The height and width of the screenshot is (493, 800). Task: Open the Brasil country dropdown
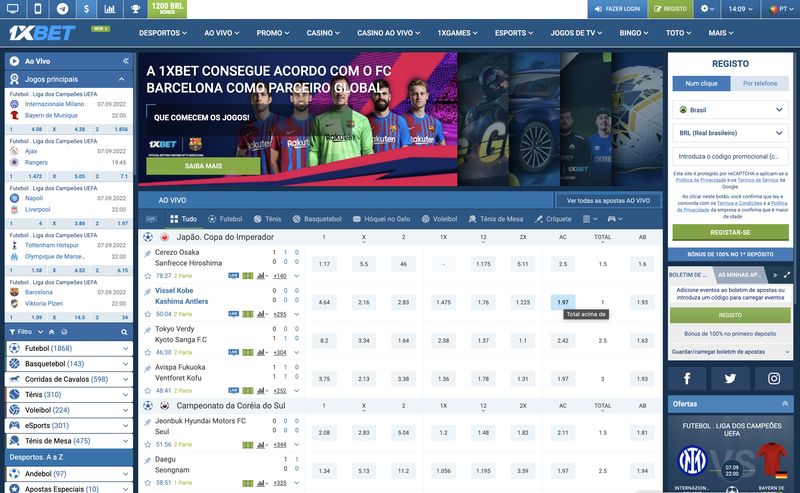coord(730,110)
